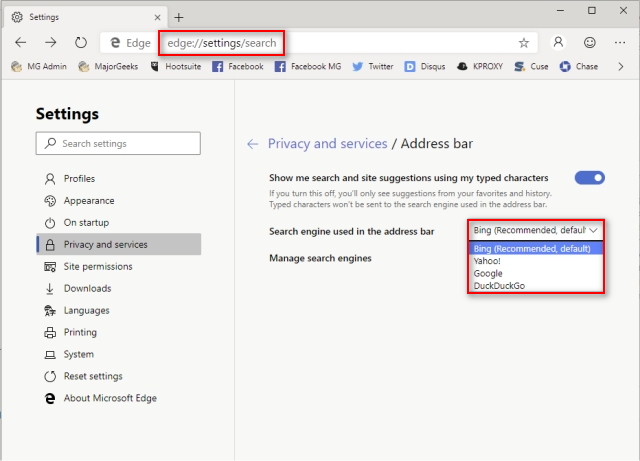Close the Settings tab
Screen dimensions: 640x461
point(158,18)
